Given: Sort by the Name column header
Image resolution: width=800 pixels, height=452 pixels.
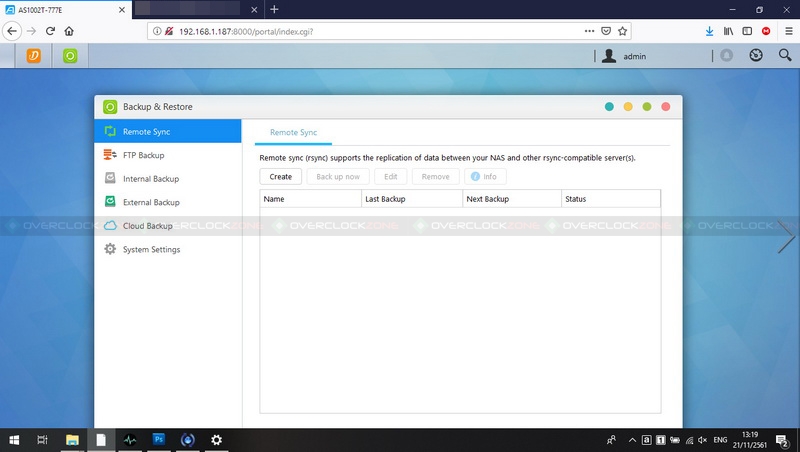Looking at the screenshot, I should 310,199.
